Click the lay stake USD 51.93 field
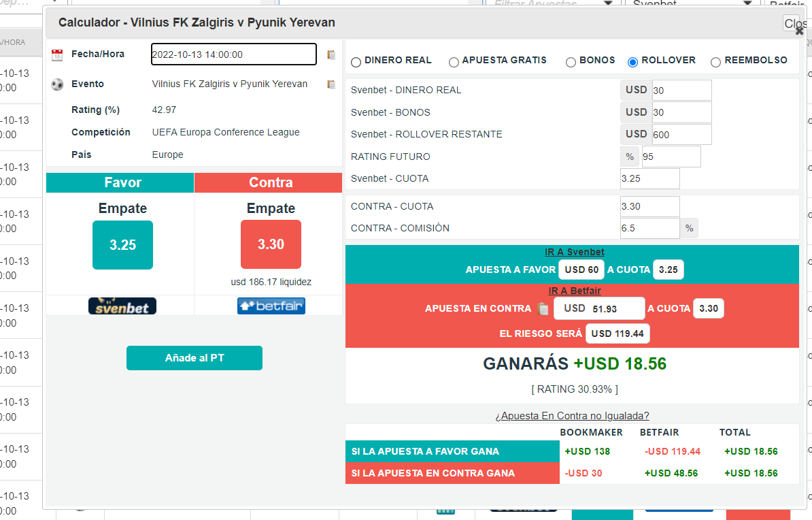Screen dimensions: 812x520 pyautogui.click(x=599, y=308)
